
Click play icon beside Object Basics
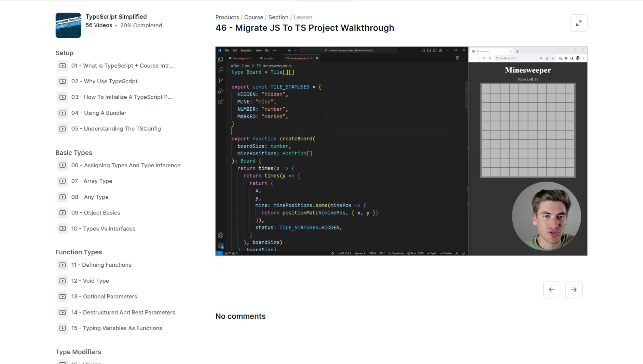pyautogui.click(x=63, y=213)
